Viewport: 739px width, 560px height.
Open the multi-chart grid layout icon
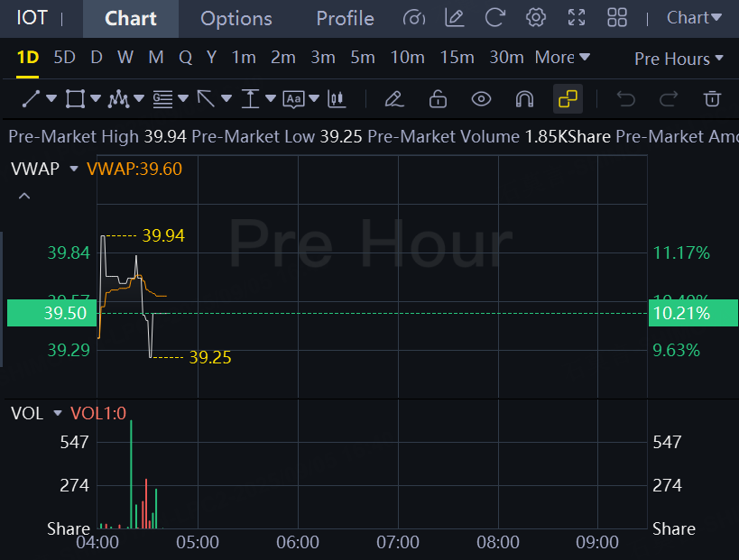[617, 18]
